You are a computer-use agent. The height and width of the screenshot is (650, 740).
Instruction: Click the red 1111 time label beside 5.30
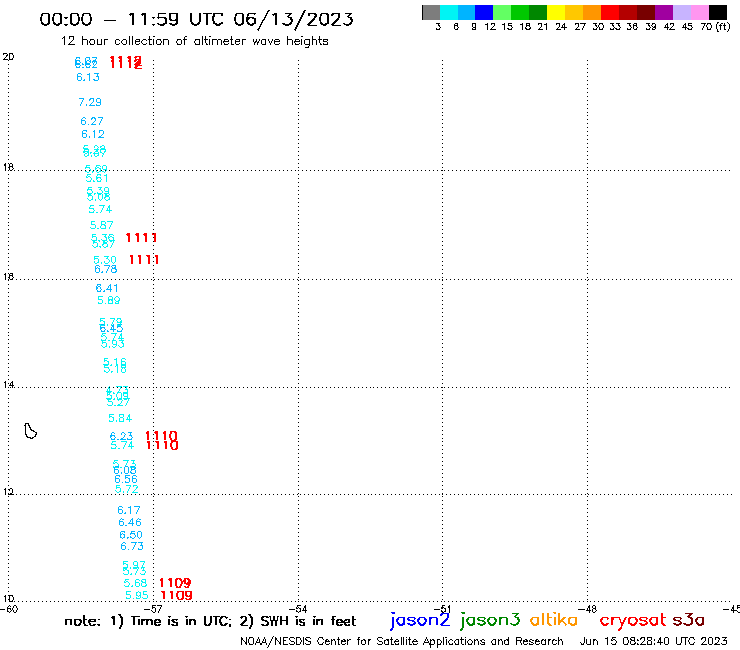click(144, 260)
